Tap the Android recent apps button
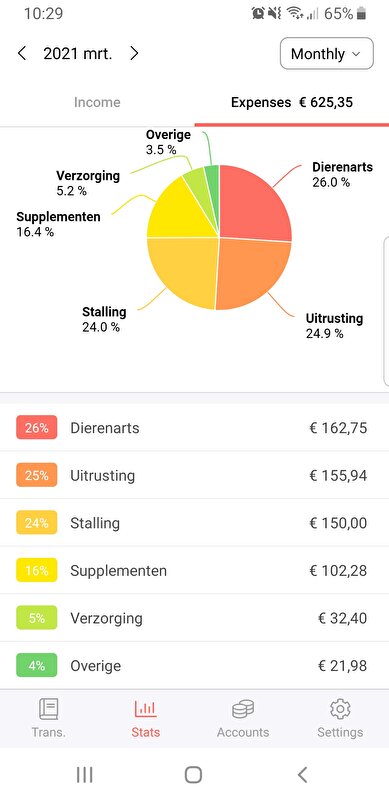The width and height of the screenshot is (389, 800). click(x=85, y=774)
